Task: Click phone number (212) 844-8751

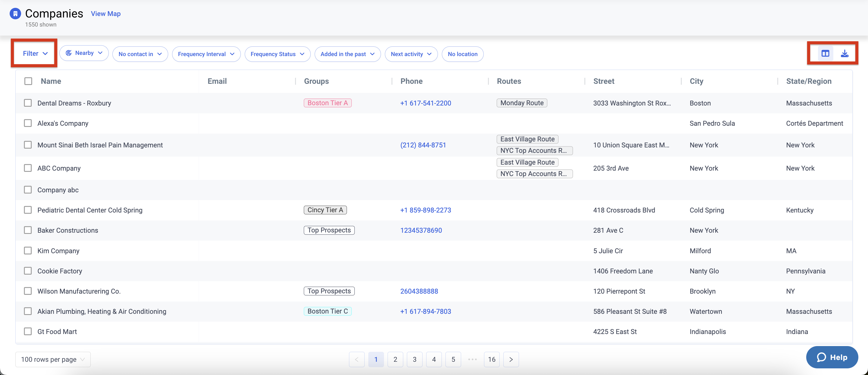Action: pos(423,145)
